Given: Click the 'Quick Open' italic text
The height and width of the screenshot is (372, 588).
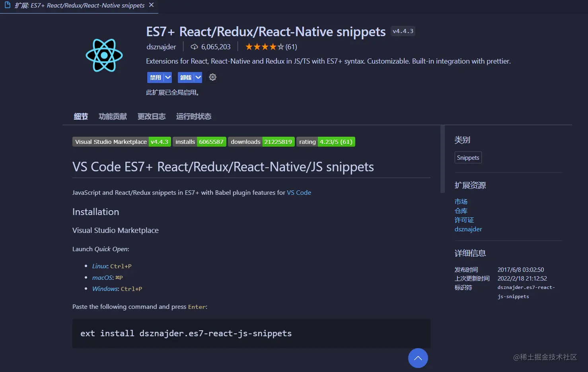Looking at the screenshot, I should tap(111, 249).
